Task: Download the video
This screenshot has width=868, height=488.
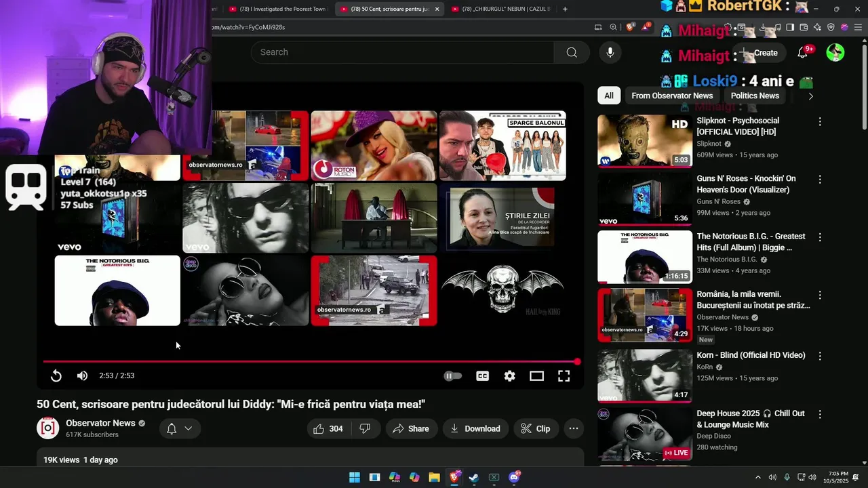Action: 475,428
